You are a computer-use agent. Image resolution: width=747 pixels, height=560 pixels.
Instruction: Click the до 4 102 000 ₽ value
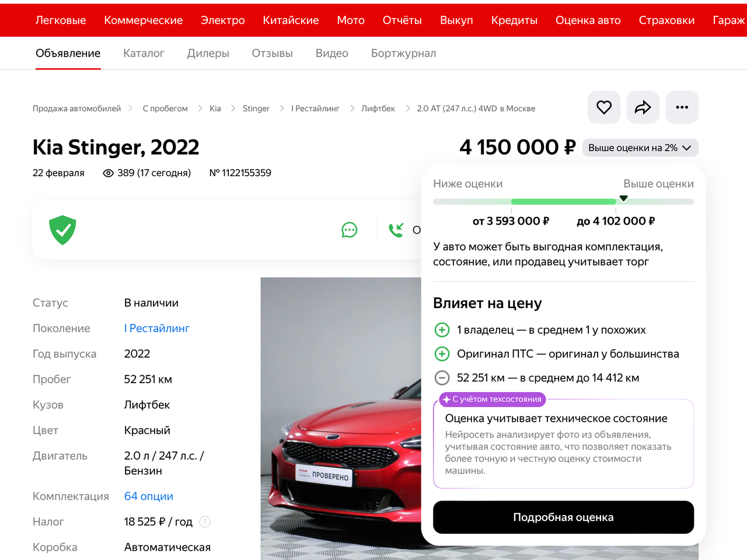[616, 221]
